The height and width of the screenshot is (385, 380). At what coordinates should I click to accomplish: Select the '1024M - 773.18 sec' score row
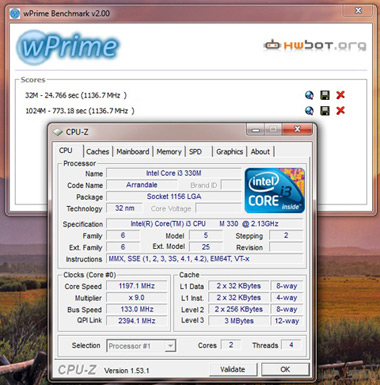click(80, 111)
